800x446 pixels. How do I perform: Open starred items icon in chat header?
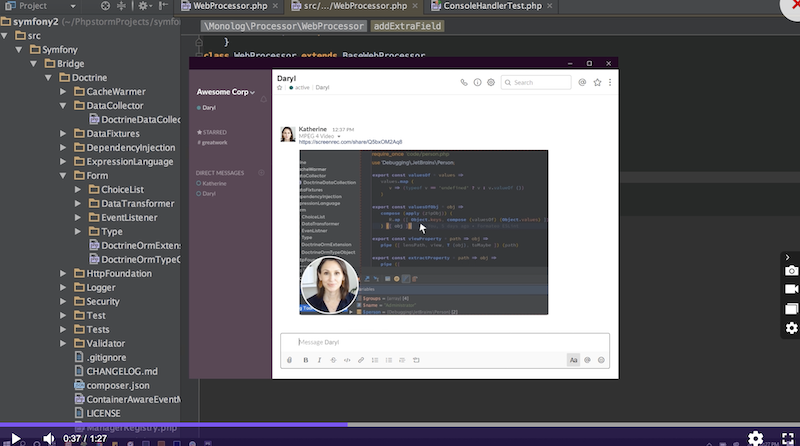click(x=597, y=82)
